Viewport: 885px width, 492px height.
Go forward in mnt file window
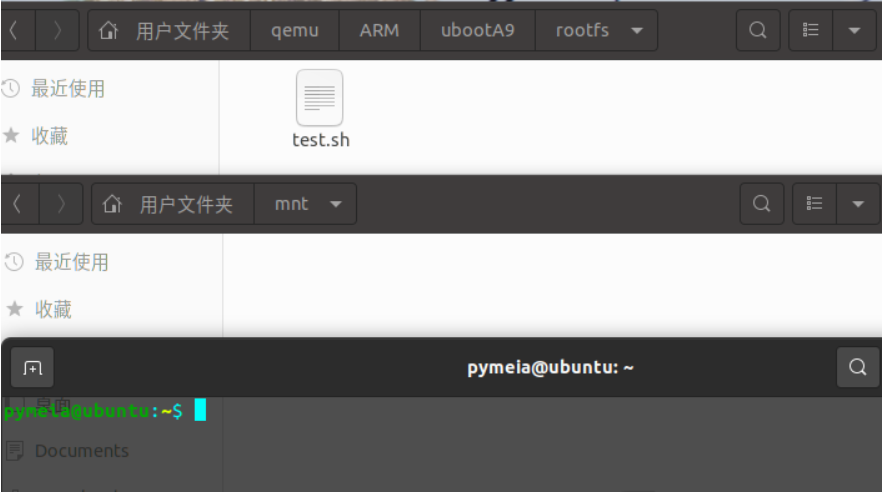pos(61,204)
